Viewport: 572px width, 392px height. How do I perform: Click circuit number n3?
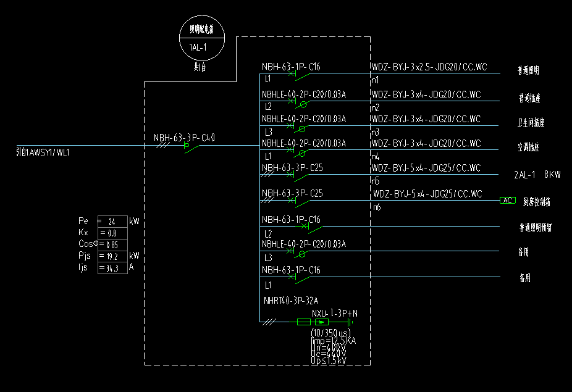(376, 132)
